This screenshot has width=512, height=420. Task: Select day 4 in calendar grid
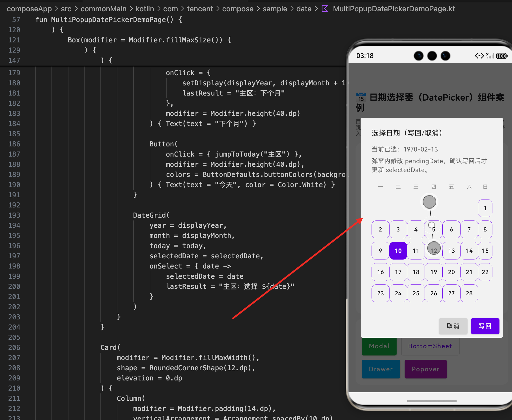(416, 229)
